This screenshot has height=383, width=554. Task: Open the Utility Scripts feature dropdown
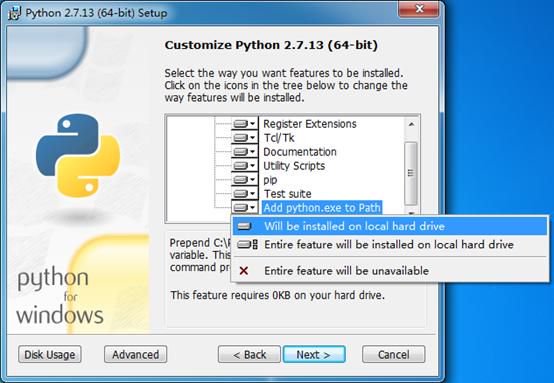coord(244,166)
